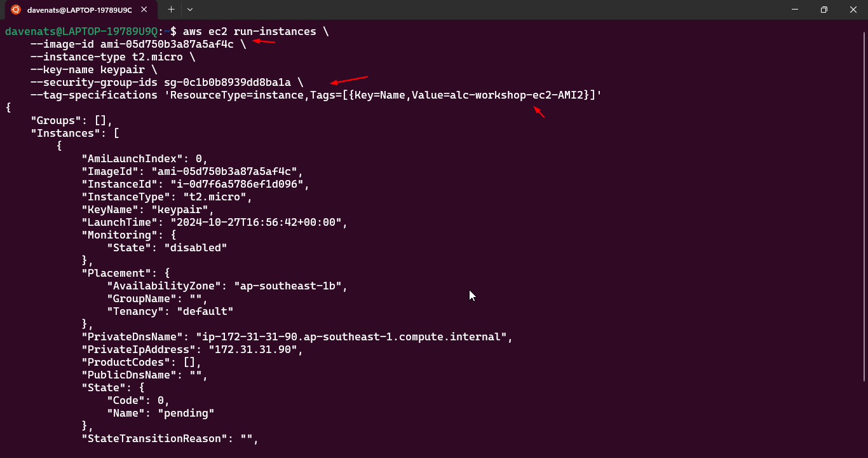The width and height of the screenshot is (868, 458).
Task: Expand the new tab profile dropdown
Action: click(x=190, y=10)
